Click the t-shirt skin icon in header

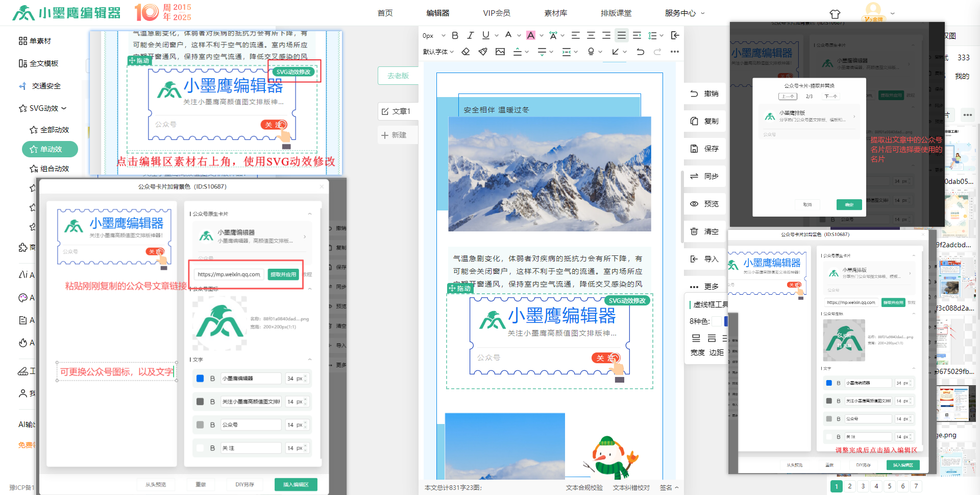point(835,14)
